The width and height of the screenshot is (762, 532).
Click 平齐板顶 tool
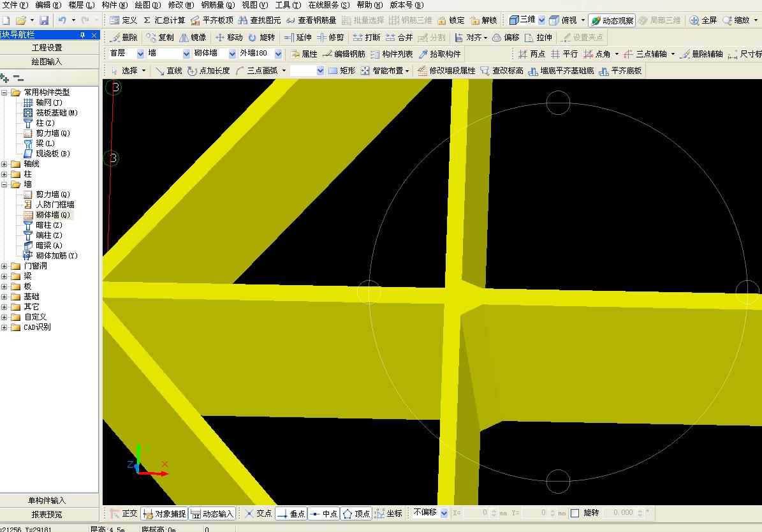pyautogui.click(x=212, y=20)
